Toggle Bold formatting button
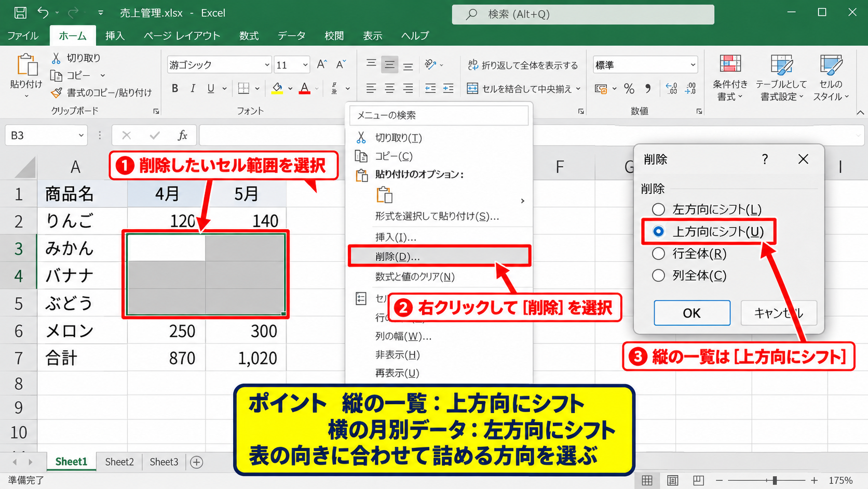The width and height of the screenshot is (868, 489). tap(175, 88)
